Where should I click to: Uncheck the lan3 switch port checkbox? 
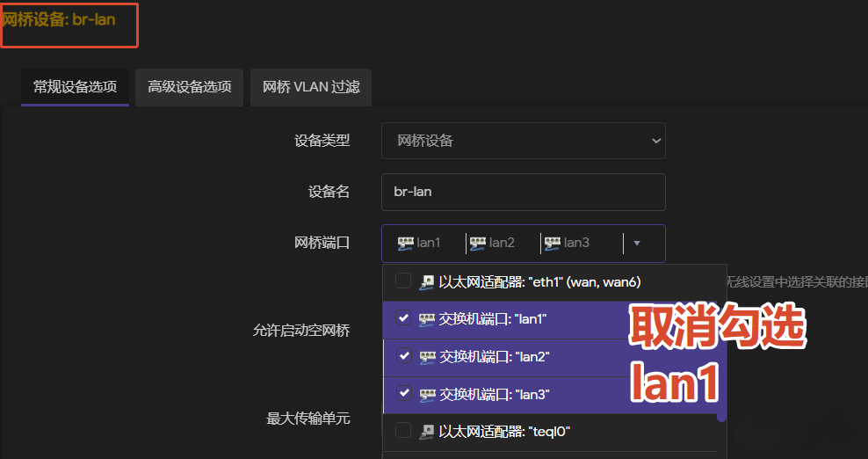403,394
